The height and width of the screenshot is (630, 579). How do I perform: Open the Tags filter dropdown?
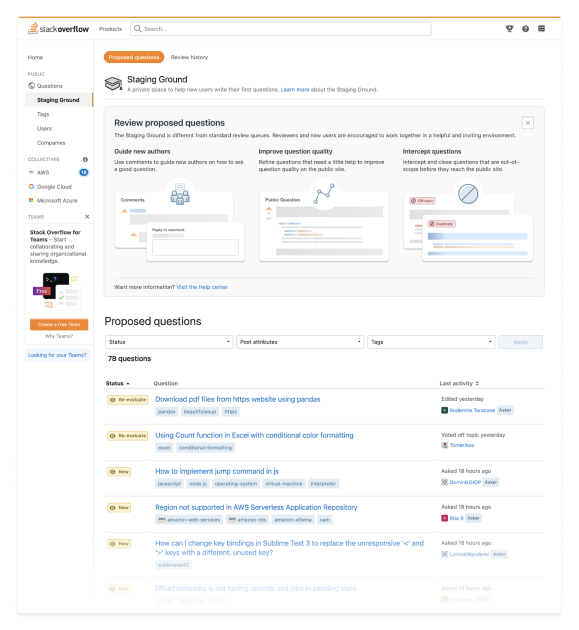pyautogui.click(x=431, y=342)
